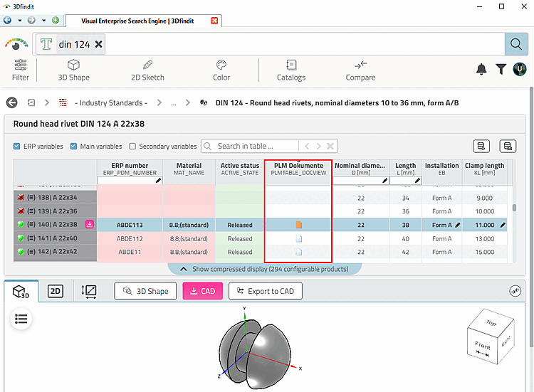Focus the Search in table field
Image resolution: width=534 pixels, height=392 pixels.
point(256,147)
